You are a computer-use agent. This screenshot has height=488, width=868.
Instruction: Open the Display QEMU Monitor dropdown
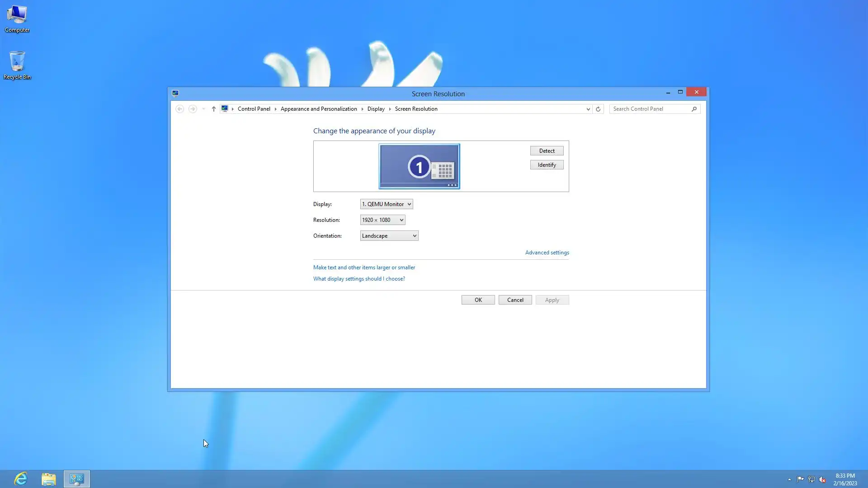[x=387, y=204]
